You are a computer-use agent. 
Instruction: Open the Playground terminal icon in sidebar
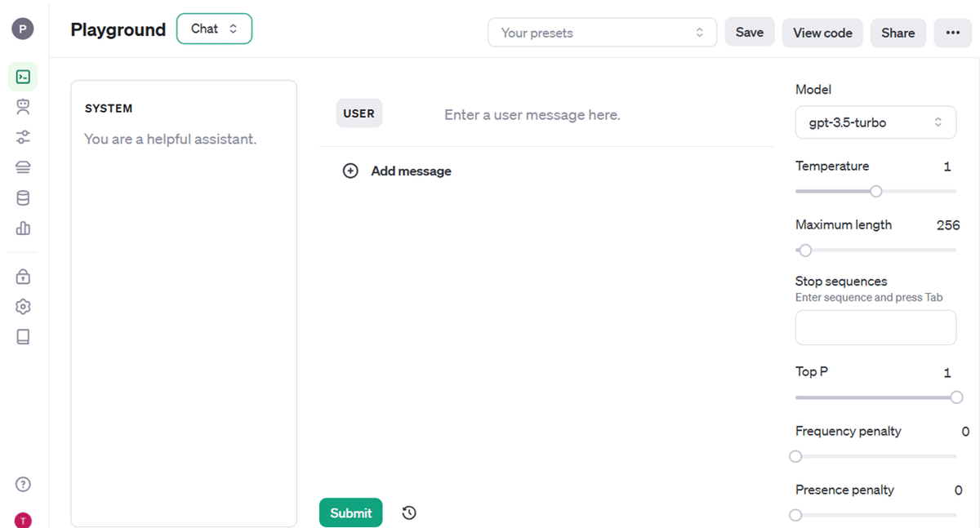[23, 77]
